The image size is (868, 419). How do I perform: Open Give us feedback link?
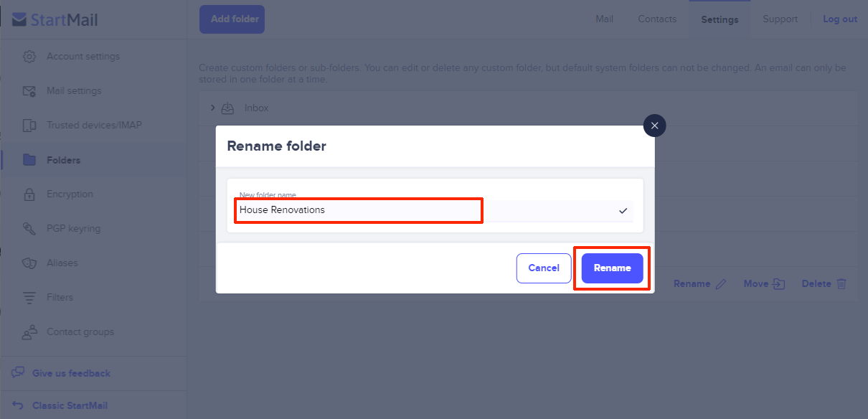pos(71,373)
